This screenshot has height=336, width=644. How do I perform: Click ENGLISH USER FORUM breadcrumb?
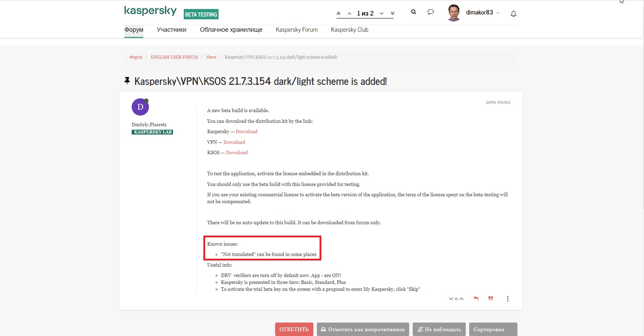click(174, 57)
